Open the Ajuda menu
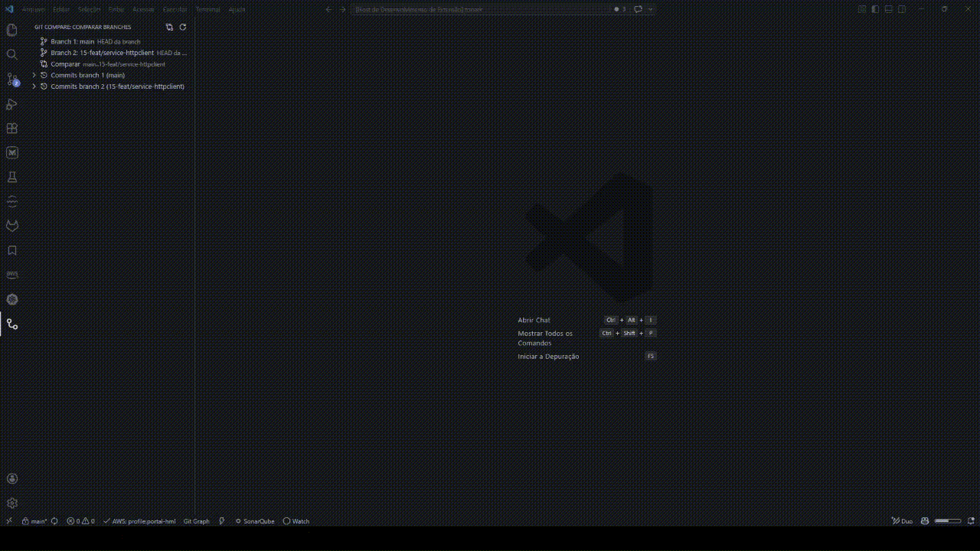 [237, 9]
